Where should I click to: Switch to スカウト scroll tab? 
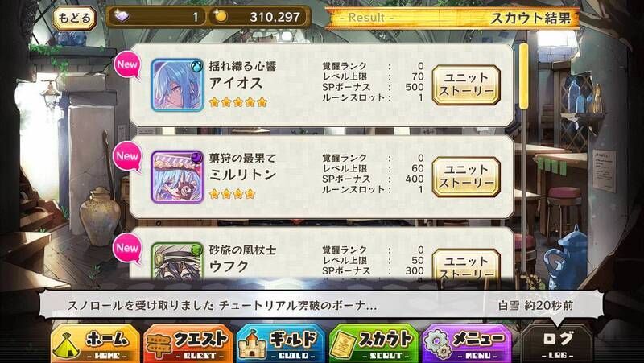374,344
